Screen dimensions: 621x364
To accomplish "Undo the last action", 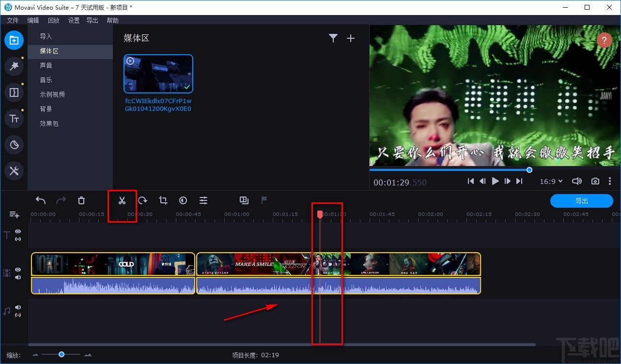I will (x=41, y=200).
